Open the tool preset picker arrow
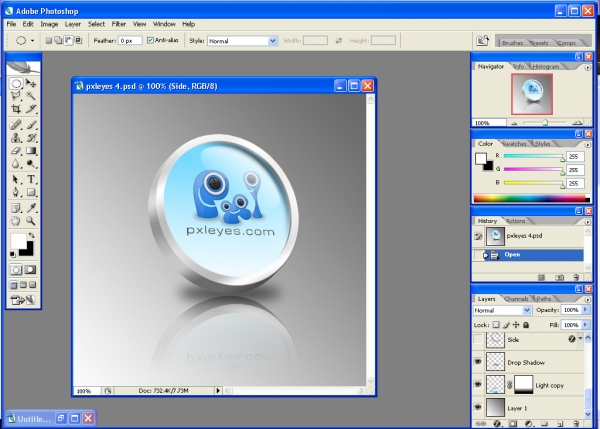Image resolution: width=600 pixels, height=429 pixels. click(33, 41)
